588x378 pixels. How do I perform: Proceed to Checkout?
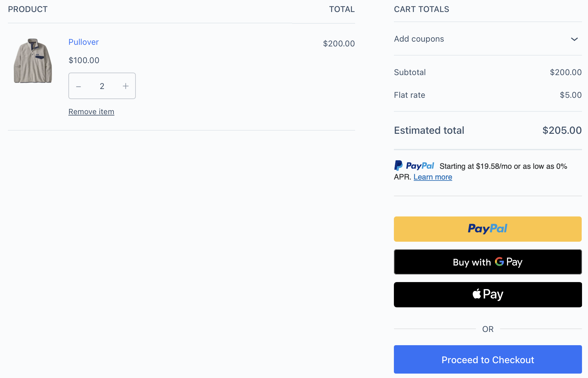(487, 359)
